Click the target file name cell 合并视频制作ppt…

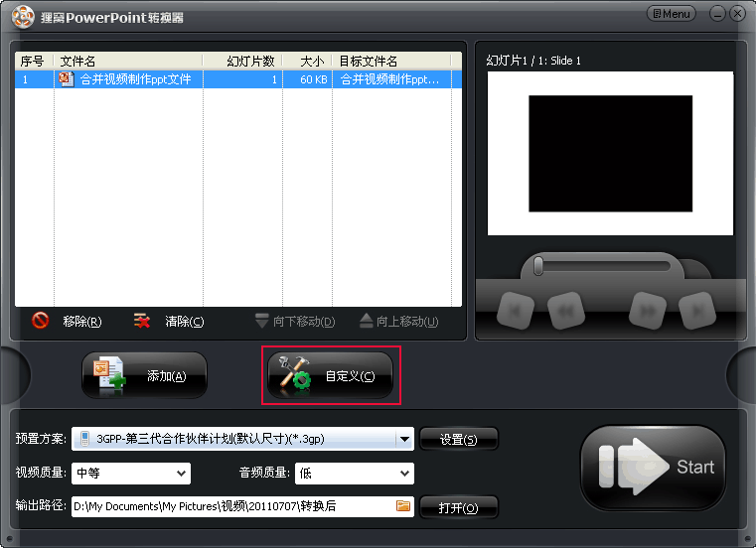pyautogui.click(x=390, y=79)
